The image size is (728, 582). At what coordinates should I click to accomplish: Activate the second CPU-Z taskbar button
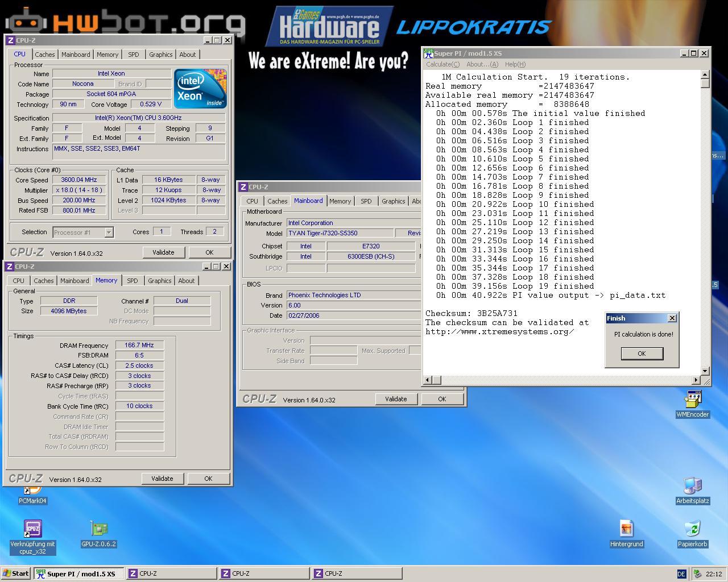pyautogui.click(x=264, y=573)
